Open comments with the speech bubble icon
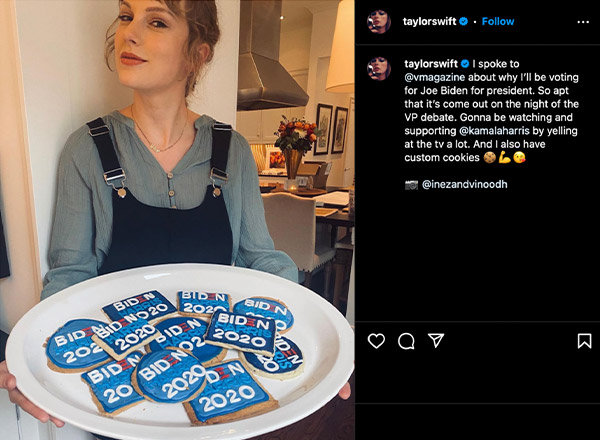This screenshot has height=440, width=600. click(406, 341)
